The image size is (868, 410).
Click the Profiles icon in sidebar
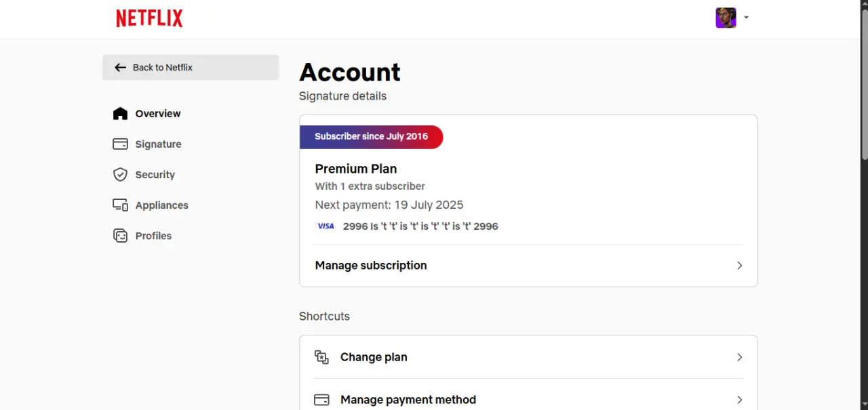click(x=120, y=235)
